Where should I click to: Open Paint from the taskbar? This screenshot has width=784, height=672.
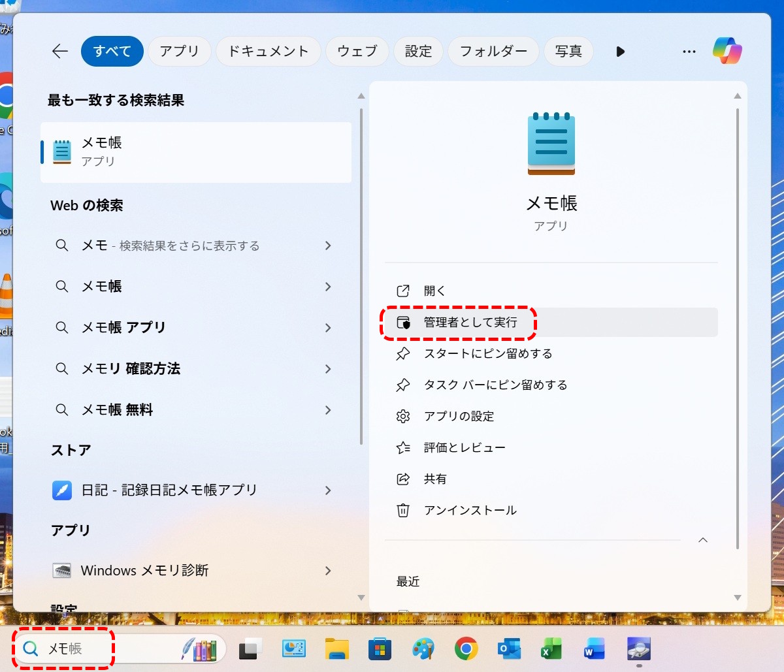point(423,649)
